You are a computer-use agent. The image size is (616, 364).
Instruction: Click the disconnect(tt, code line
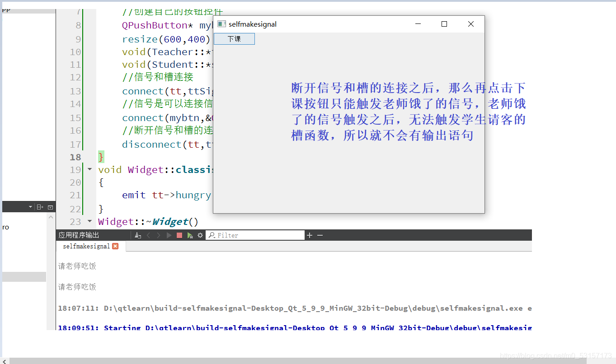pyautogui.click(x=167, y=145)
